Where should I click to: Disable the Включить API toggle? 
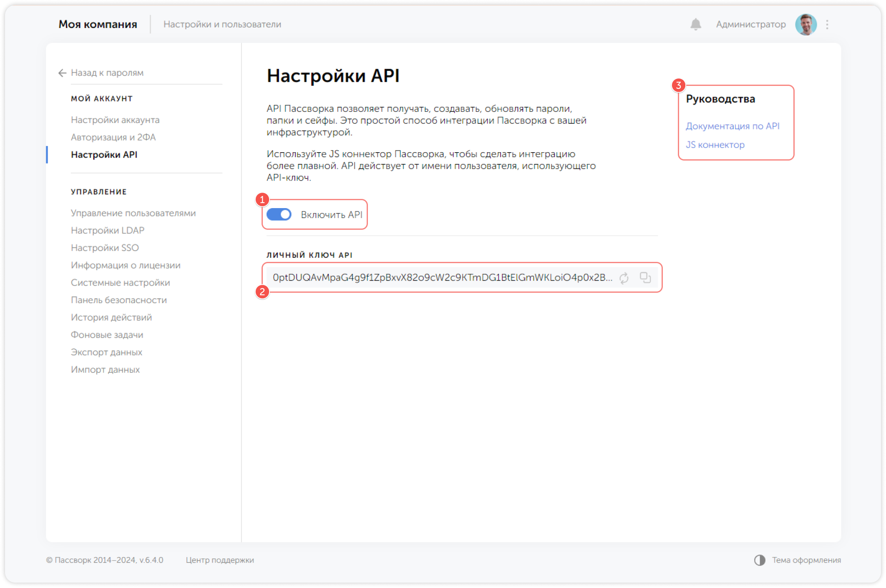(279, 214)
